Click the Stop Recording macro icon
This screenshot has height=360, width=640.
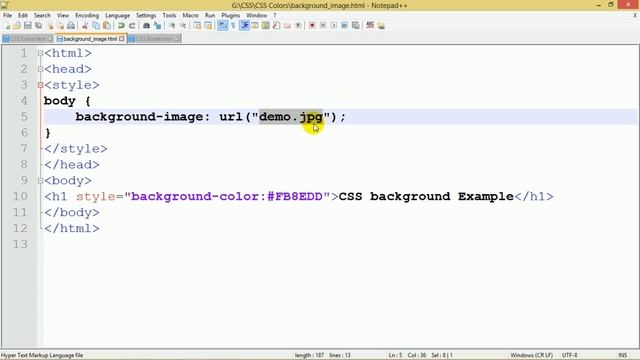pos(323,26)
